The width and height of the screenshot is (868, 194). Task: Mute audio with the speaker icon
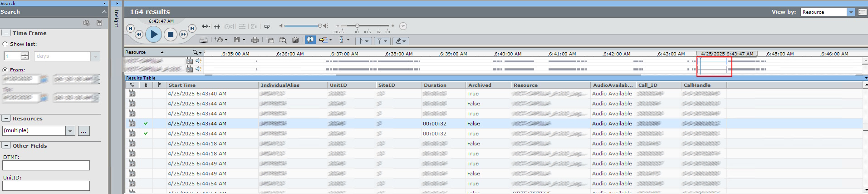coord(281,26)
